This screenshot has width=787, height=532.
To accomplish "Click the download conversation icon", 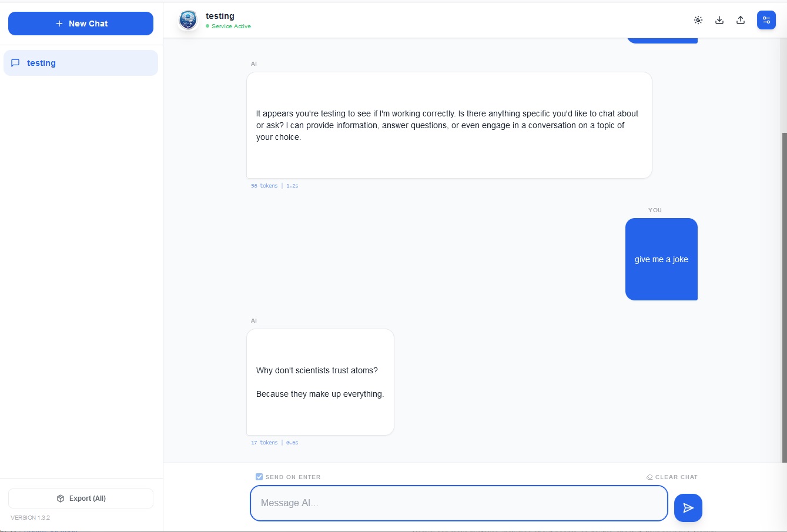I will click(x=719, y=19).
